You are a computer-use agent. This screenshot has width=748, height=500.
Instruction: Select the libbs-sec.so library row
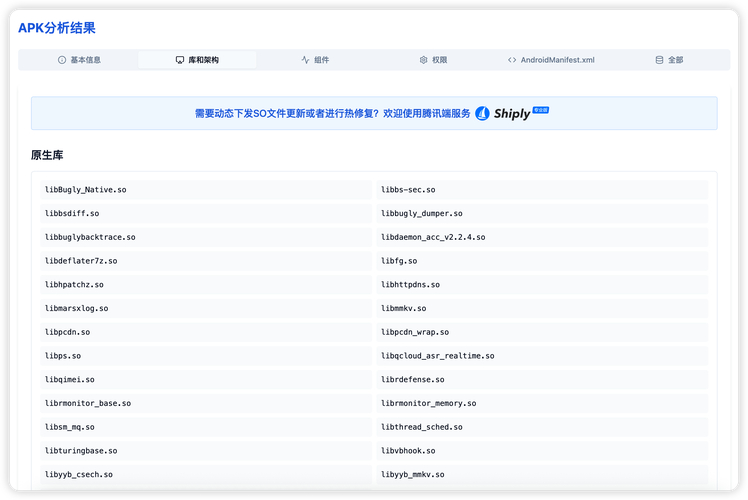408,190
